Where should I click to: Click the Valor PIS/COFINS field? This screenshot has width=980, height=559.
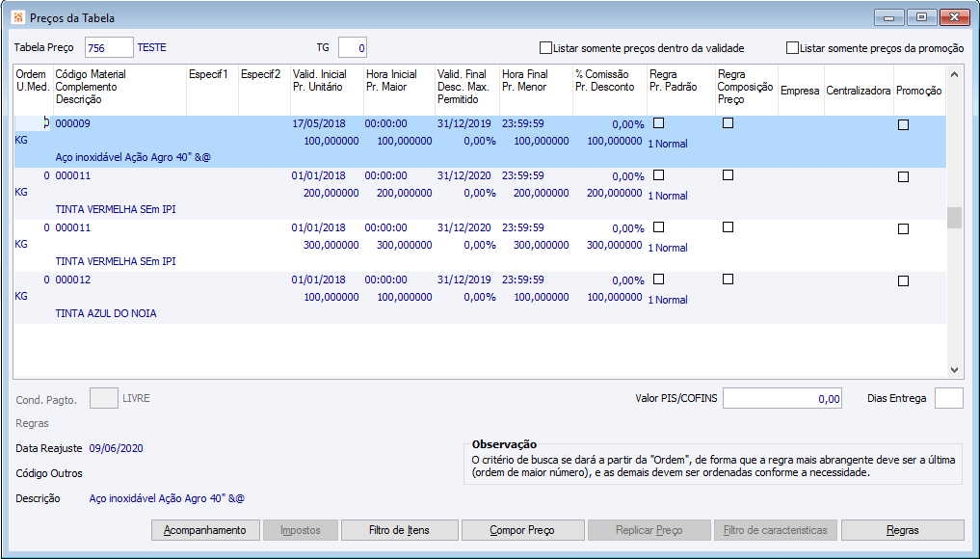pyautogui.click(x=782, y=398)
